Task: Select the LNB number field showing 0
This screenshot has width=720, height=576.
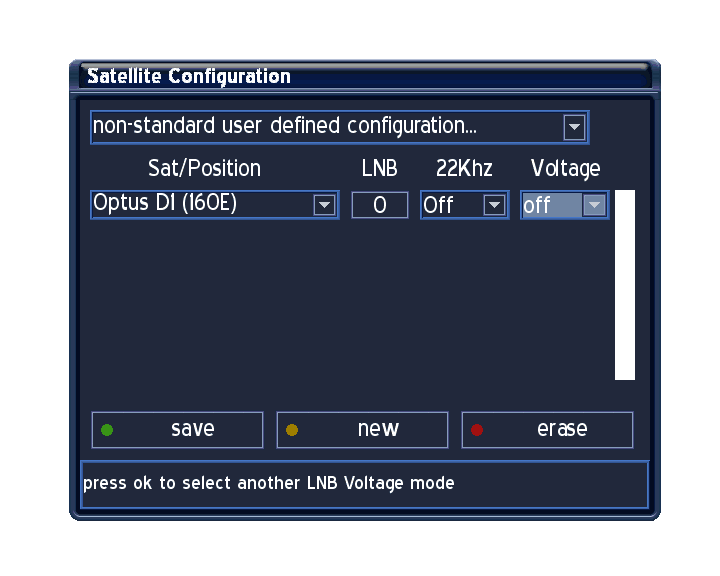Action: click(x=380, y=205)
